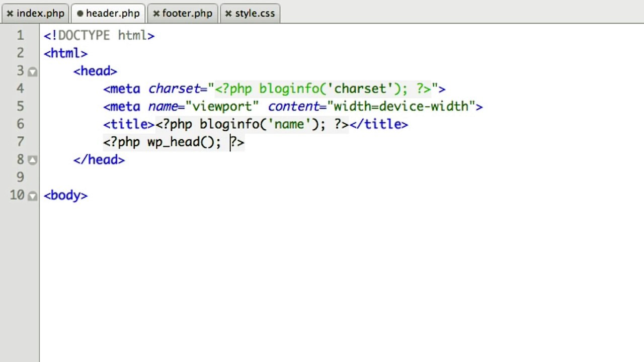Collapse the head block at line 3
The width and height of the screenshot is (644, 362).
(32, 72)
